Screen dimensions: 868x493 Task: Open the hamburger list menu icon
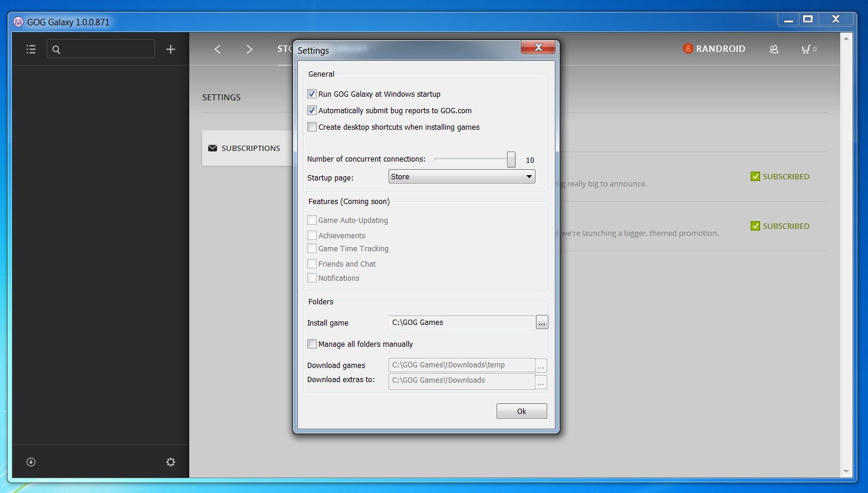tap(31, 50)
